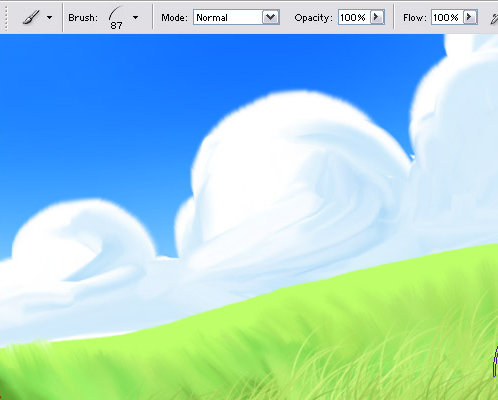Viewport: 498px width, 400px height.
Task: Open the Flow slider popup arrow
Action: click(x=470, y=17)
